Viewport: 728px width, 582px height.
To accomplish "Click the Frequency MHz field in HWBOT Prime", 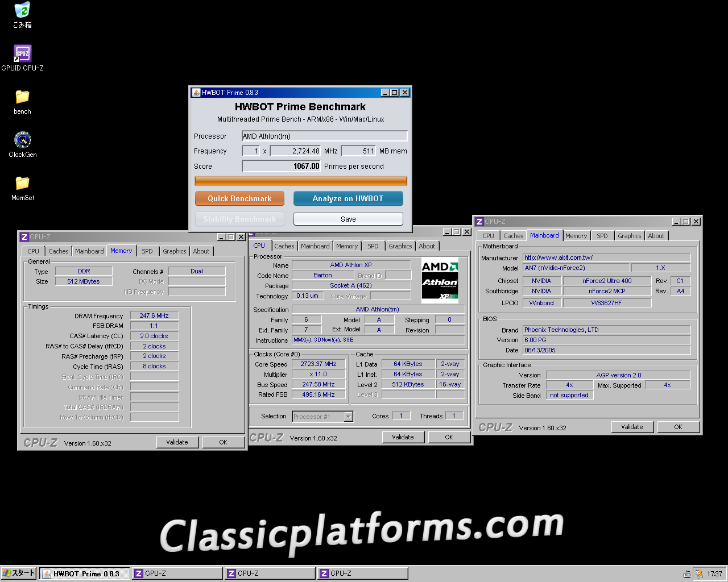I will (x=296, y=151).
